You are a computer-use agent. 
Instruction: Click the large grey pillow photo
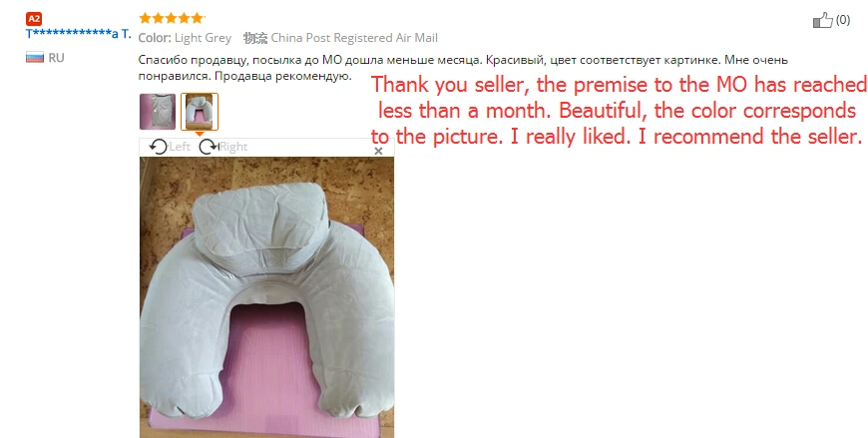point(266,297)
